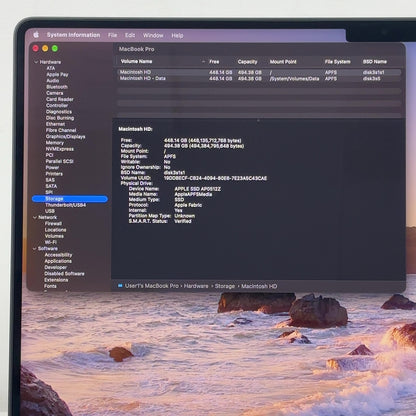Sort by Volume Name column header
This screenshot has width=416, height=416.
pos(136,61)
